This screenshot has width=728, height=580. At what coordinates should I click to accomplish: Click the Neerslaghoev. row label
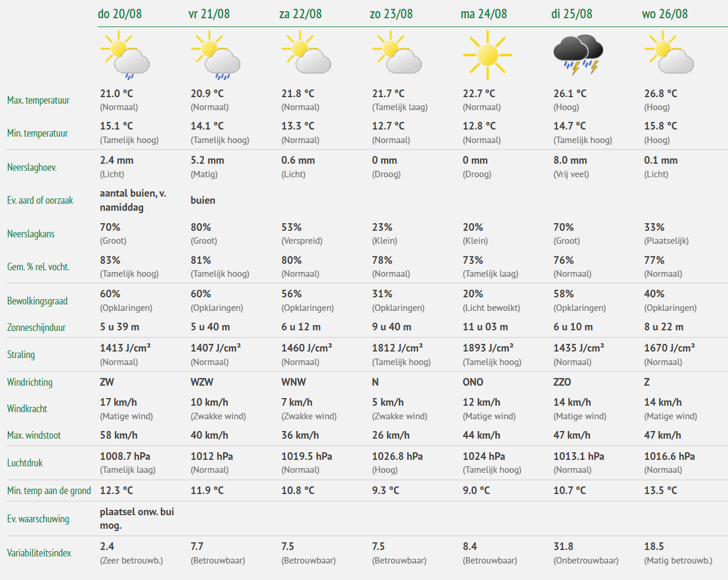click(x=32, y=167)
